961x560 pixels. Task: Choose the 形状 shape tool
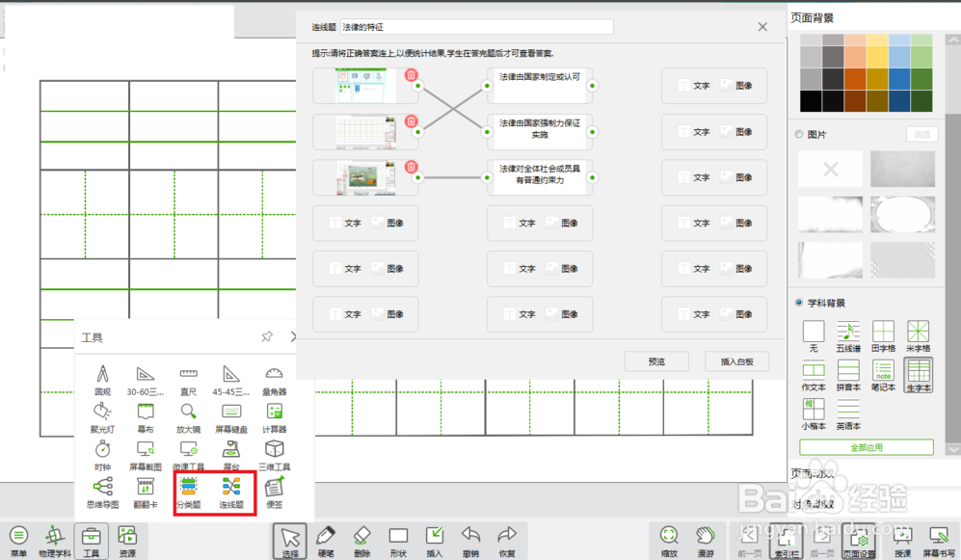point(398,542)
